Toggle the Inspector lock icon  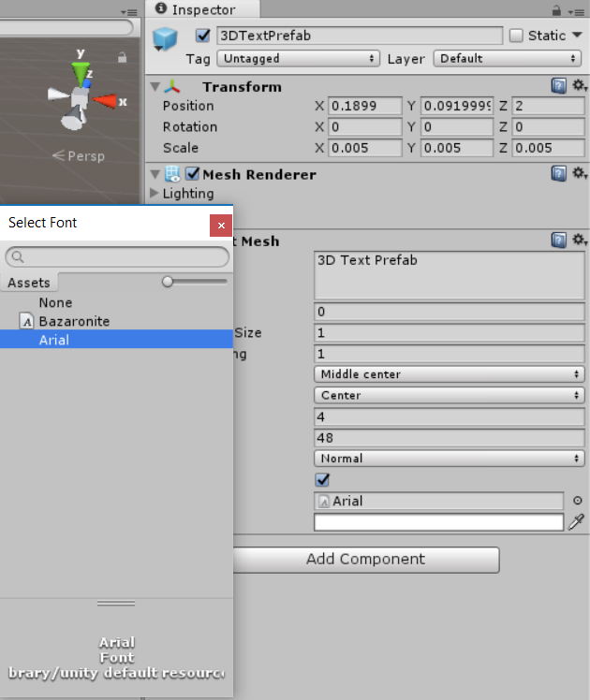(x=556, y=10)
